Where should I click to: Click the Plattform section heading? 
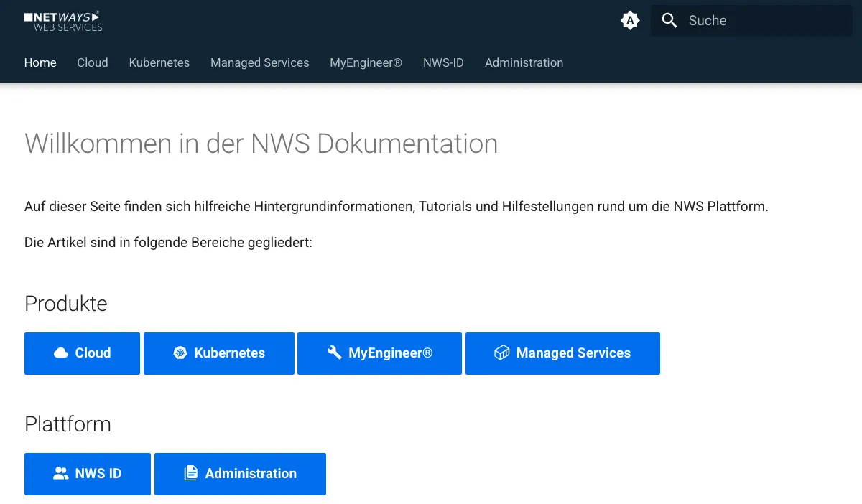pos(68,424)
